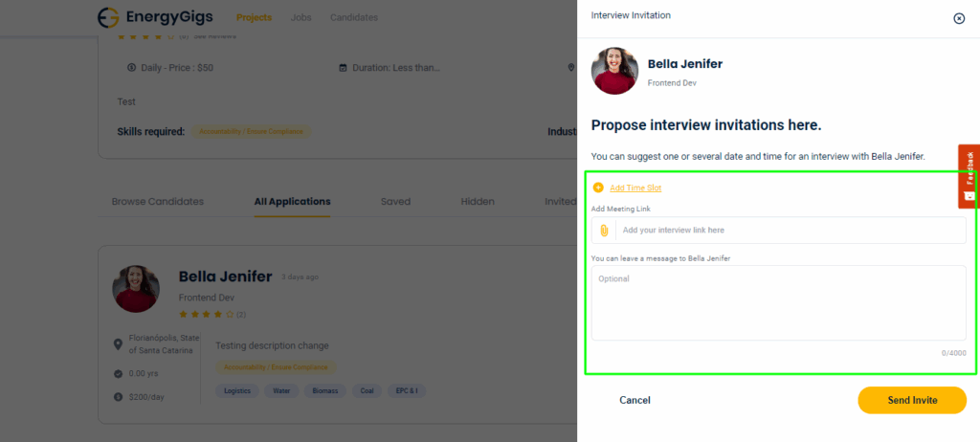Click the calendar icon beside Duration
Screen dimensions: 980x442
(x=342, y=68)
